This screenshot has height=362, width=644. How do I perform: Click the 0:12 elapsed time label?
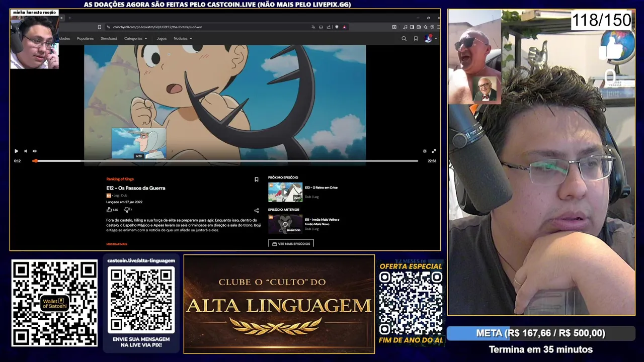tap(17, 161)
